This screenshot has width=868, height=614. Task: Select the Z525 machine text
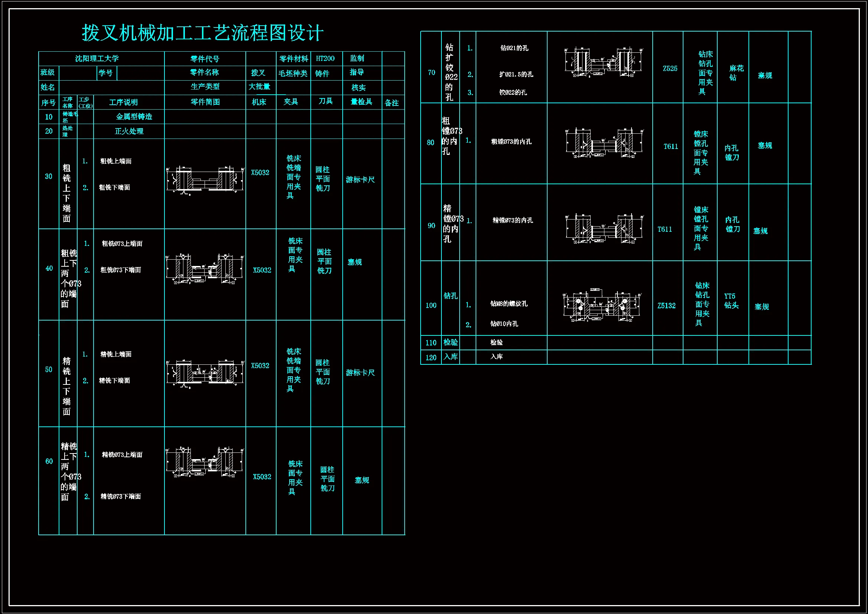pos(670,69)
